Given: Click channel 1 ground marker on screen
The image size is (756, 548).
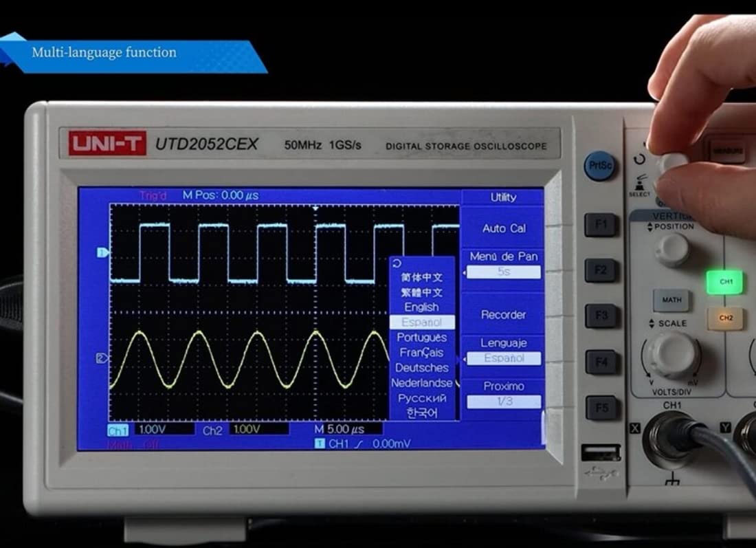Looking at the screenshot, I should [102, 252].
